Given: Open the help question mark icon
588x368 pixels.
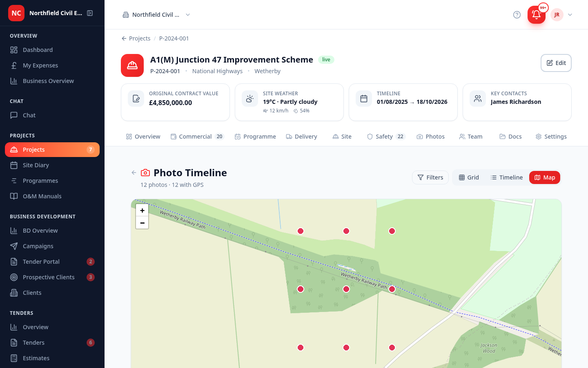Looking at the screenshot, I should pos(517,15).
